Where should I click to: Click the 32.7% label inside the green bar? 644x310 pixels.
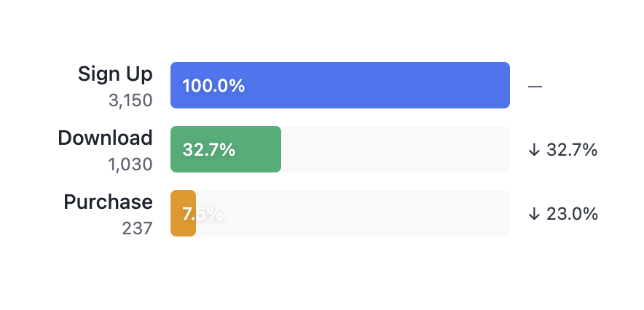pos(208,150)
